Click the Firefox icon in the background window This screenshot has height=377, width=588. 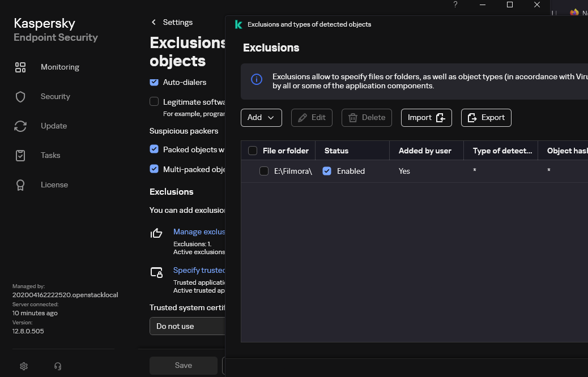coord(574,12)
